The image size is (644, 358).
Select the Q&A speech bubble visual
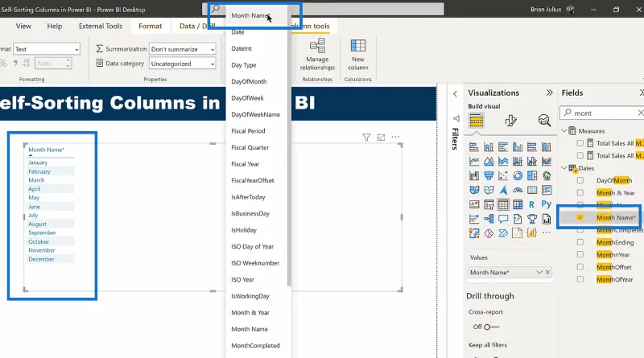(503, 219)
